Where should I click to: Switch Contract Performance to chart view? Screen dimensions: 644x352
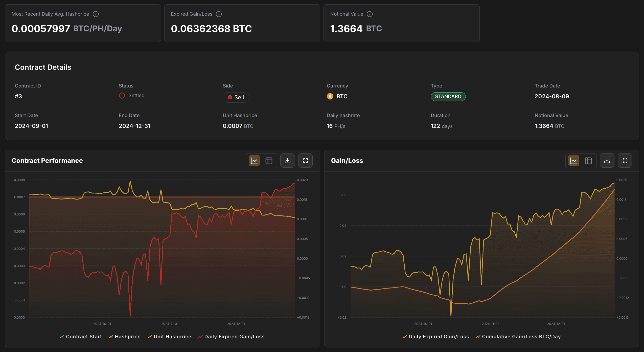point(254,161)
